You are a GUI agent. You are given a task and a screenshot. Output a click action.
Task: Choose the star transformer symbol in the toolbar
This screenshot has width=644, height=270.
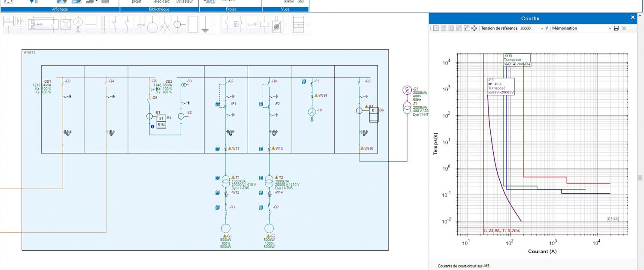pos(78,24)
